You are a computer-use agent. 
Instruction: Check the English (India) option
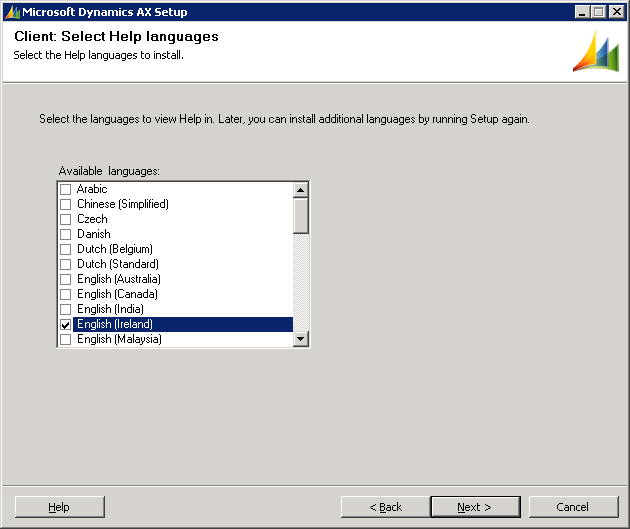pyautogui.click(x=66, y=309)
